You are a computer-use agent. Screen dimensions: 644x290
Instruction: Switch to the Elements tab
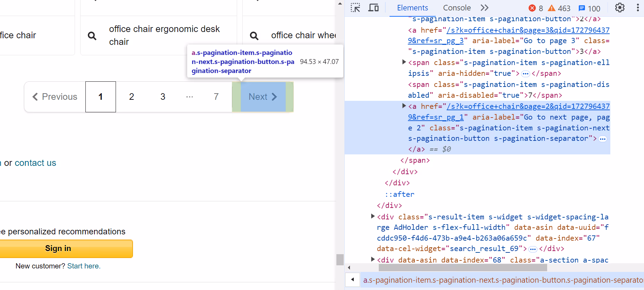coord(412,8)
